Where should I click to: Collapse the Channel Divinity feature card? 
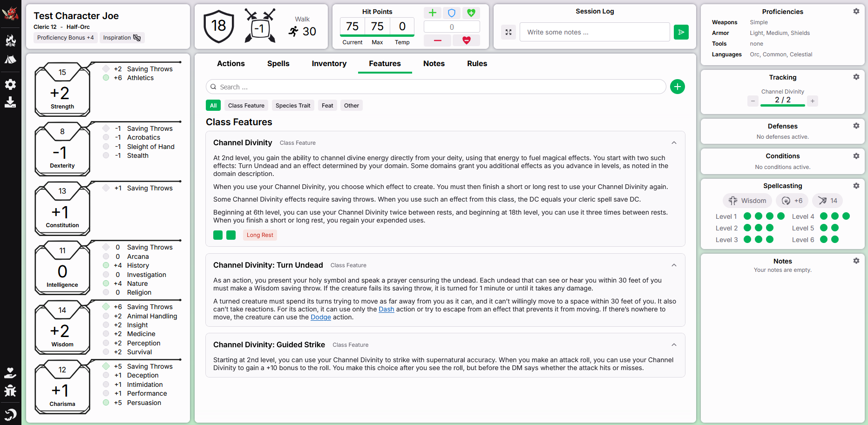point(674,143)
